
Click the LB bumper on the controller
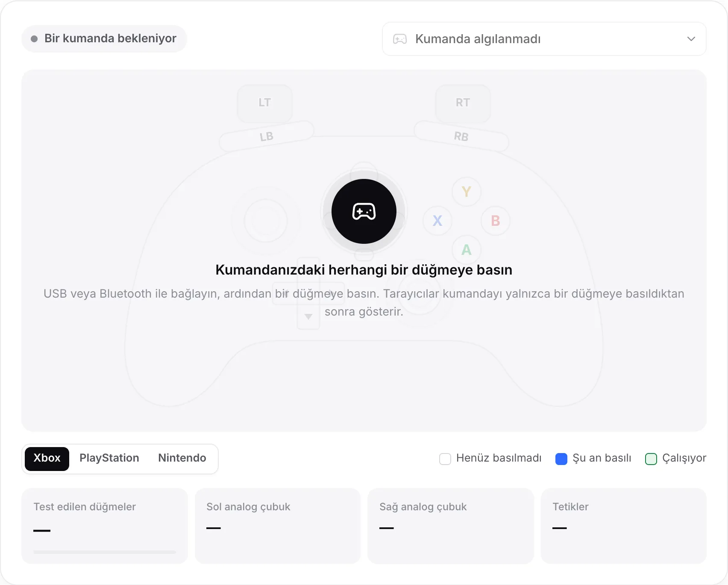click(267, 136)
